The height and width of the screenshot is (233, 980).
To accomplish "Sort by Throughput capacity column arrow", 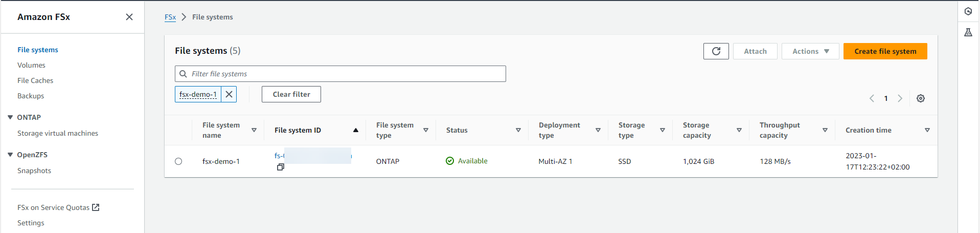I will [x=825, y=130].
